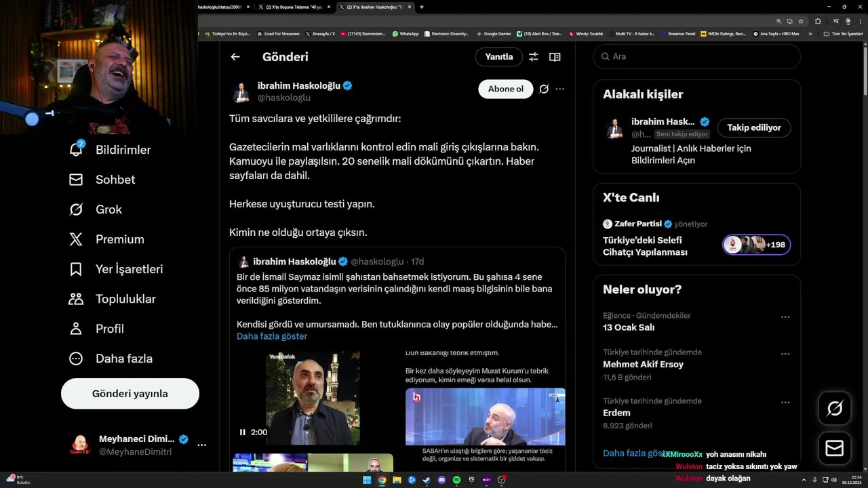
Task: Open Spotify from the taskbar
Action: pos(456,480)
